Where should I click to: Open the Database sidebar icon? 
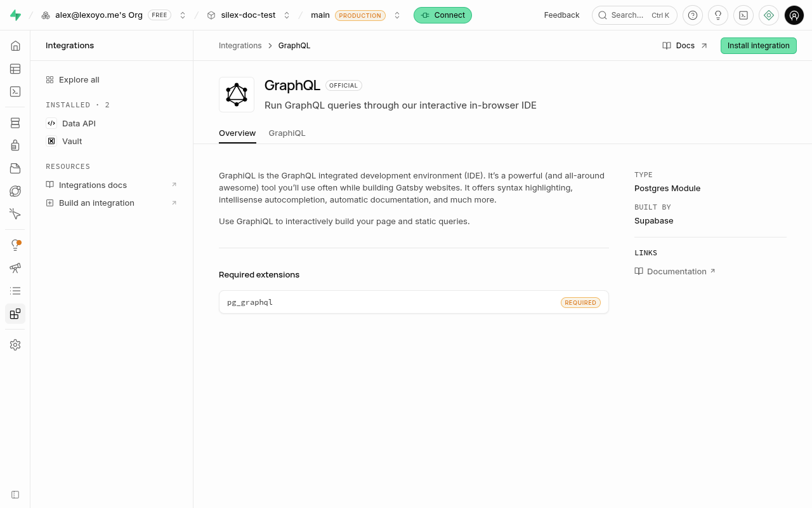[x=15, y=123]
